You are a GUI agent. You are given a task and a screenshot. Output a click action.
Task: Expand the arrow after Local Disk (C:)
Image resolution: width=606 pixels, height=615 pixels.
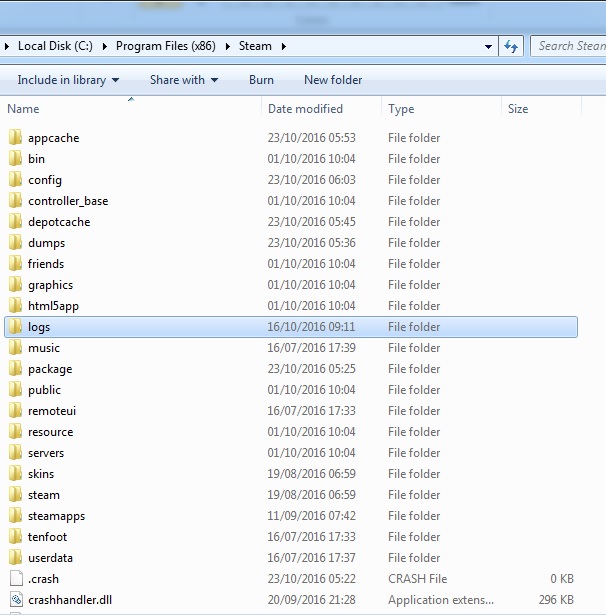tap(105, 46)
